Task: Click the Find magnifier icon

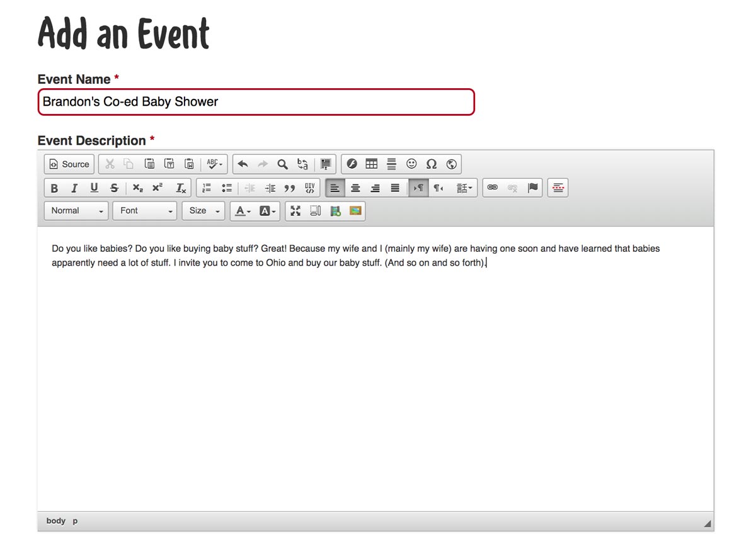Action: 283,164
